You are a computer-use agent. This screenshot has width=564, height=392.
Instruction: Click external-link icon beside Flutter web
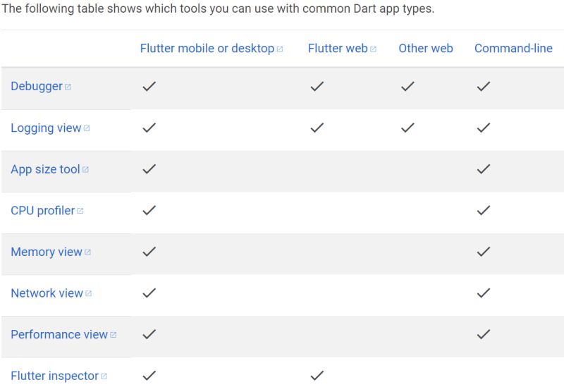373,49
